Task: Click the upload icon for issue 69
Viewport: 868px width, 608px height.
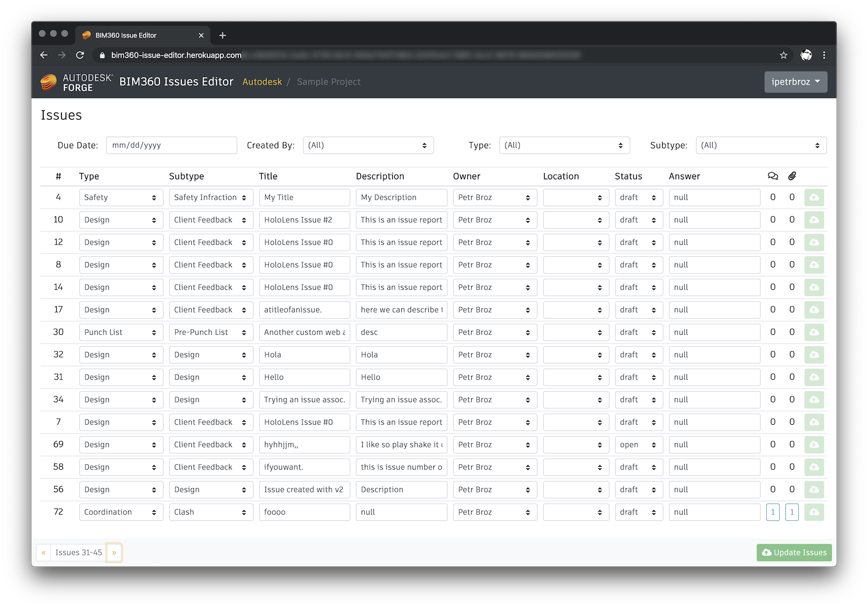Action: (x=814, y=444)
